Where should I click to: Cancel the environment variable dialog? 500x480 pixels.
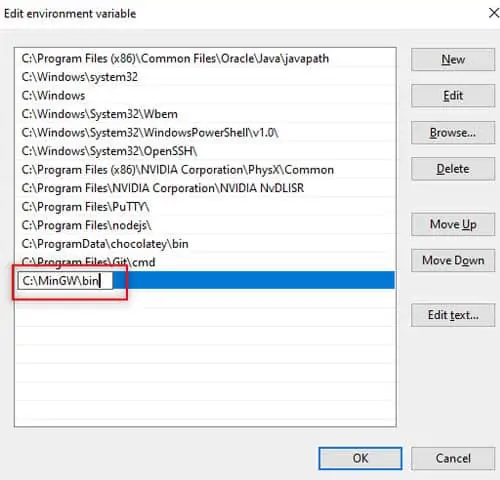[453, 458]
